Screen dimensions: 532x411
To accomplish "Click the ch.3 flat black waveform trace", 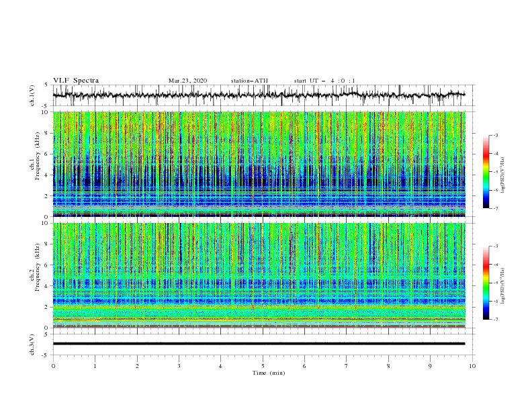I will (x=259, y=344).
